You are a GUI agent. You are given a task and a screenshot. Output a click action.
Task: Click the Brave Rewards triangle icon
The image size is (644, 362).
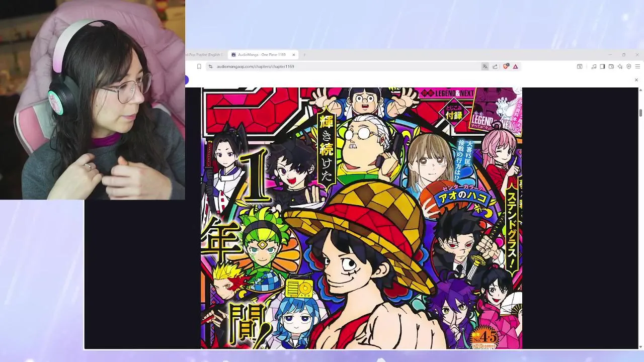[x=515, y=66]
